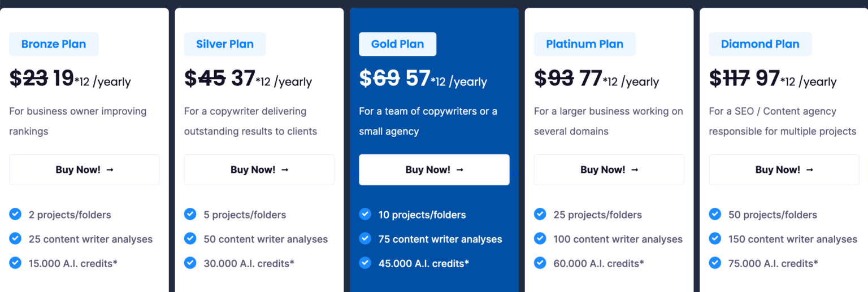Click checkmark beside 45.000 A.I. credits
The height and width of the screenshot is (292, 868).
(x=365, y=263)
